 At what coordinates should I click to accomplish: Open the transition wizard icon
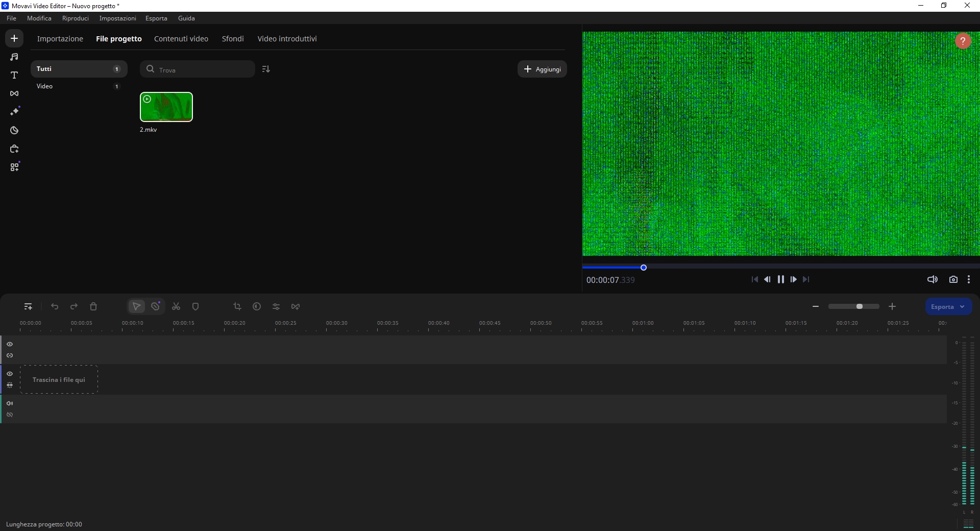tap(296, 306)
